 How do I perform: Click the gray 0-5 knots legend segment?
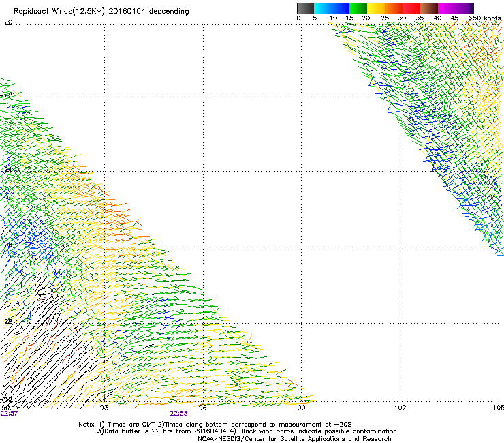[305, 8]
